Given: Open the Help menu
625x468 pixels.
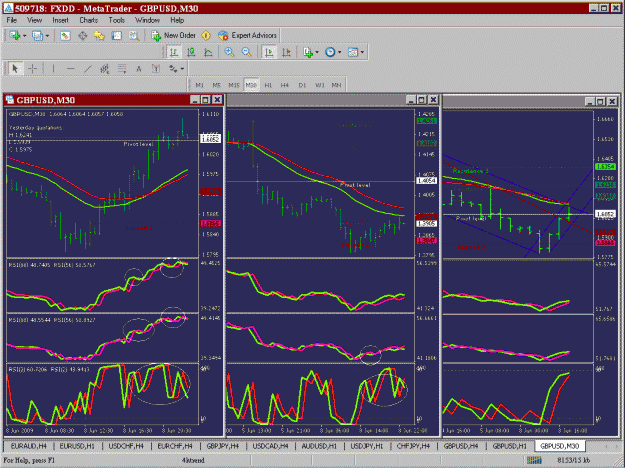Looking at the screenshot, I should [177, 20].
